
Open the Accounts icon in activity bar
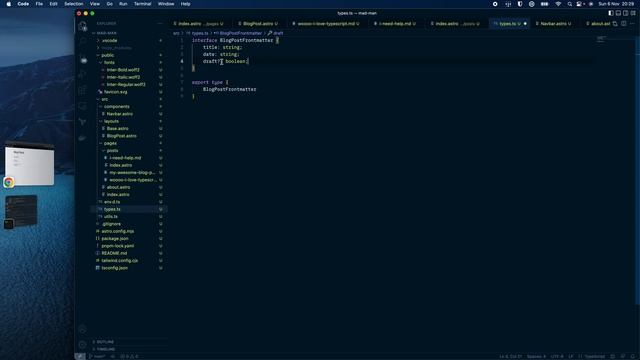click(x=82, y=329)
